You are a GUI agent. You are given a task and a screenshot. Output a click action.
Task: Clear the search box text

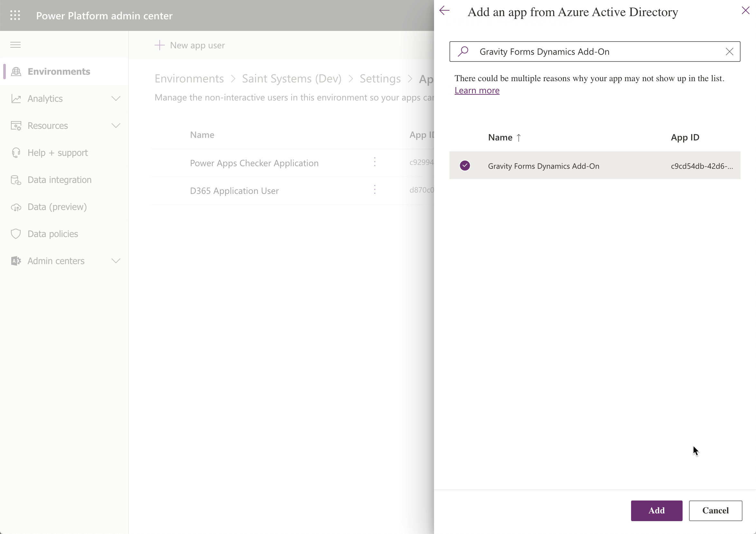coord(730,52)
